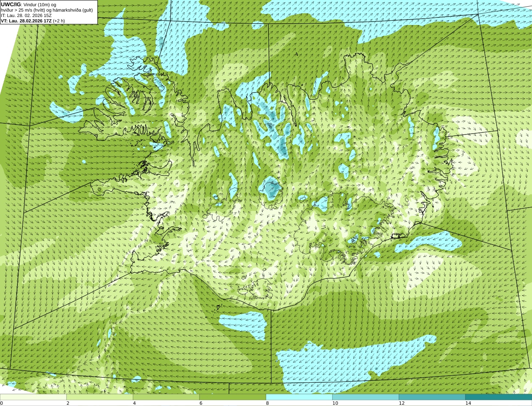Image resolution: width=532 pixels, height=406 pixels.
Task: Click the 2–4 m/s light green swatch
Action: pos(100,397)
